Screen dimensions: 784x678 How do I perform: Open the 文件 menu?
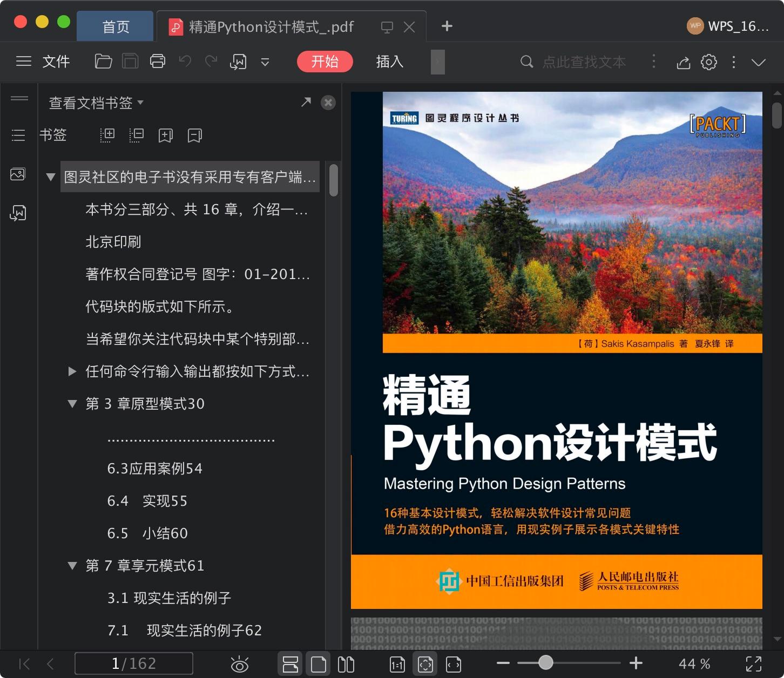pyautogui.click(x=56, y=62)
